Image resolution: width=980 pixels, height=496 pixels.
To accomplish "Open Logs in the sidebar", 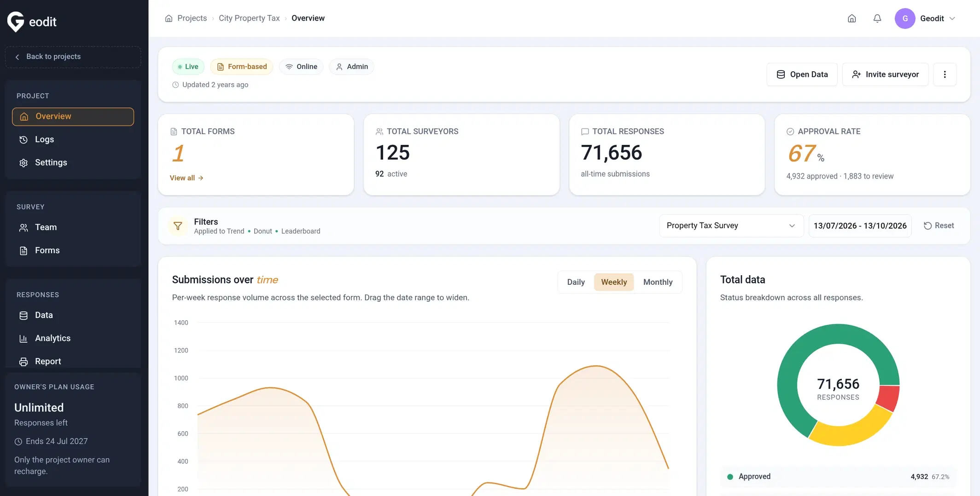I will tap(73, 139).
